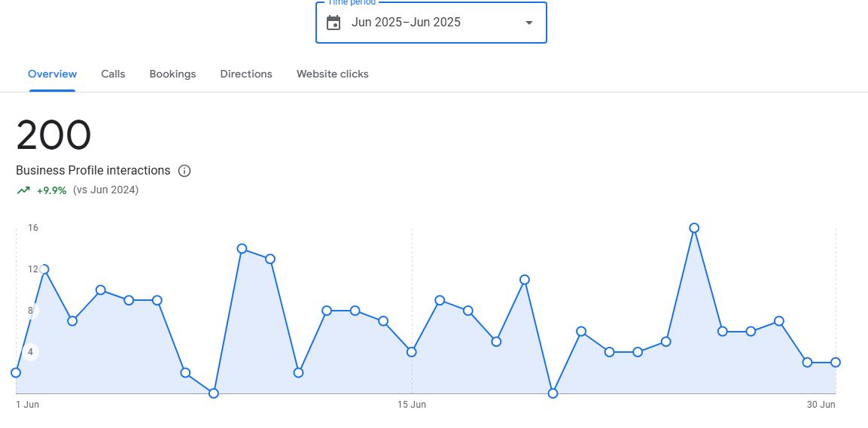Viewport: 868px width, 428px height.
Task: Open the Time period date range dropdown
Action: (x=431, y=23)
